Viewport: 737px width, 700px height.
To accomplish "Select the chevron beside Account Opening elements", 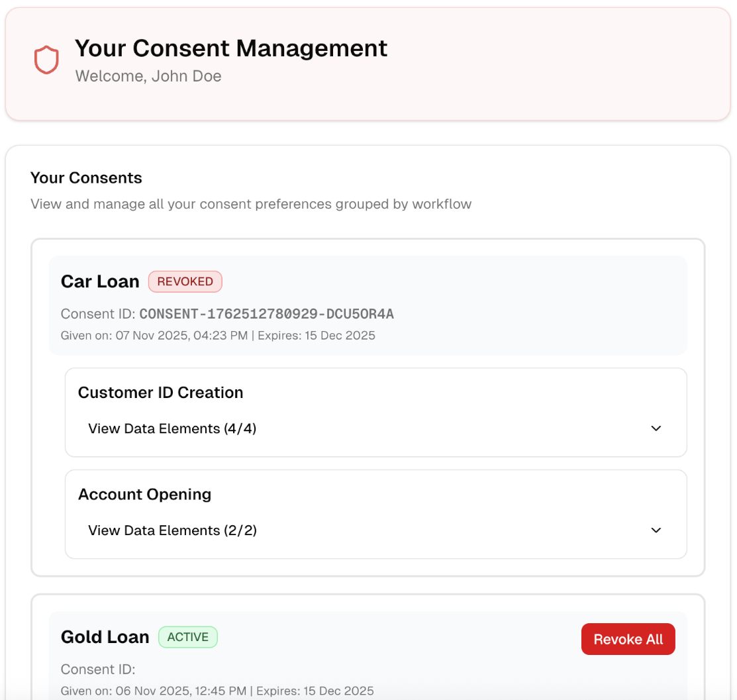I will pos(656,530).
